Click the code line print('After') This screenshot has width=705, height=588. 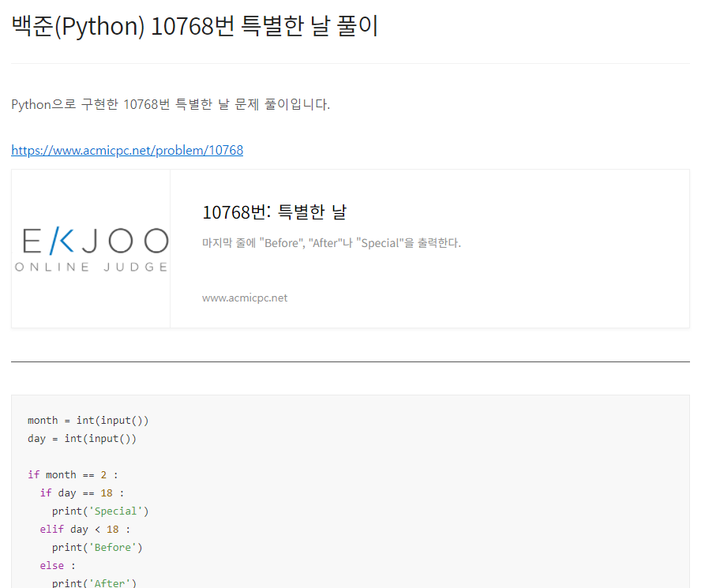(94, 582)
